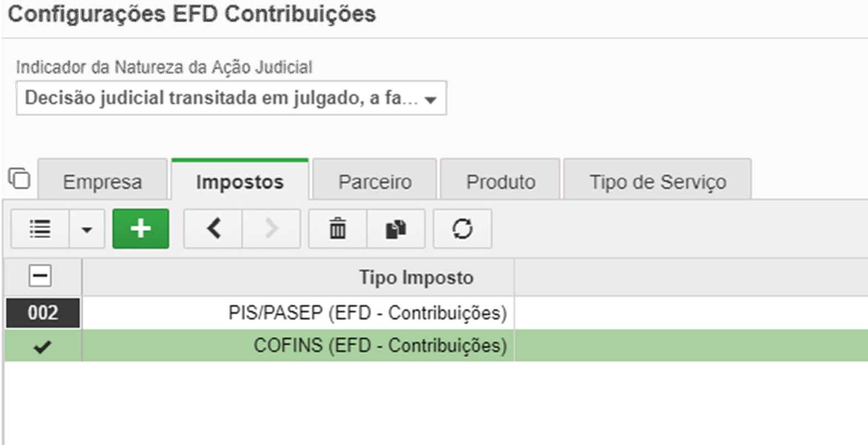This screenshot has width=868, height=445.
Task: Open the view mode dropdown arrow
Action: pyautogui.click(x=87, y=229)
